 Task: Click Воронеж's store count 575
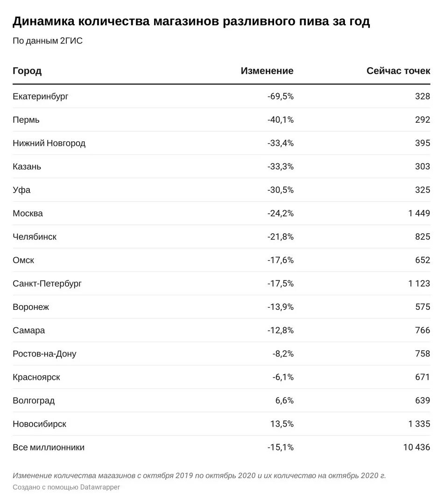pyautogui.click(x=422, y=307)
